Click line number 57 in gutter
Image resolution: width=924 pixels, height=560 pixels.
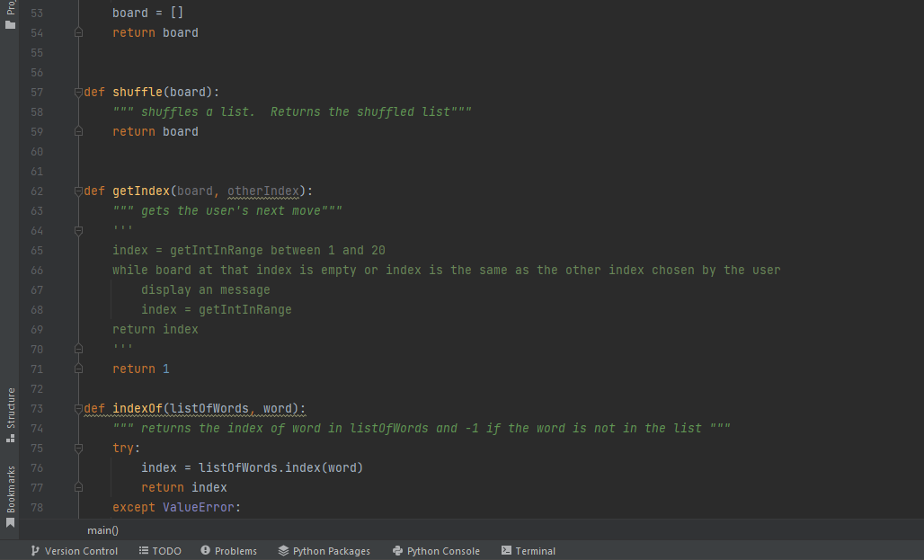pos(37,93)
